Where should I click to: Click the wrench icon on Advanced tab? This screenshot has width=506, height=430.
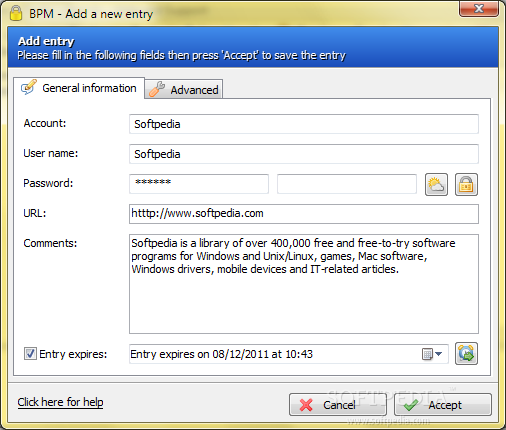click(157, 89)
